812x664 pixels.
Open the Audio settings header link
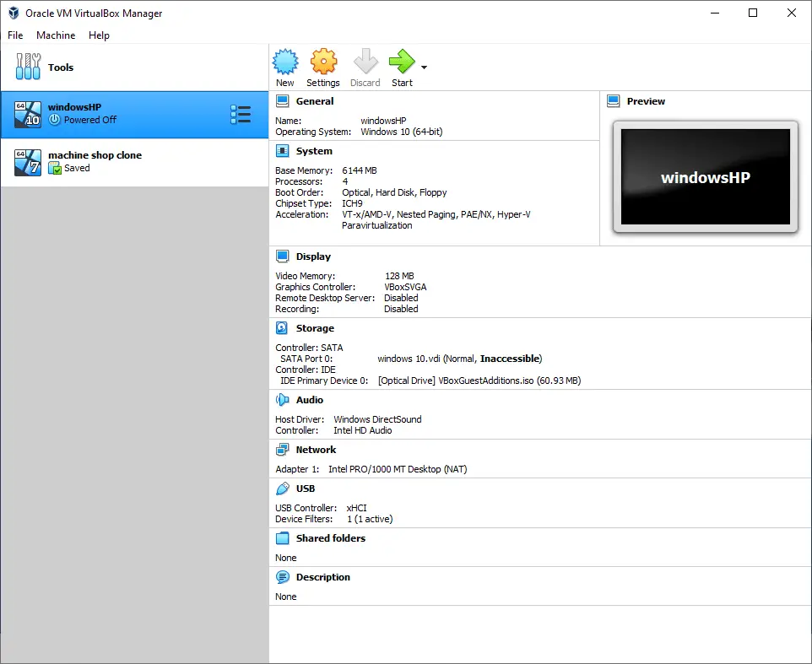point(310,400)
